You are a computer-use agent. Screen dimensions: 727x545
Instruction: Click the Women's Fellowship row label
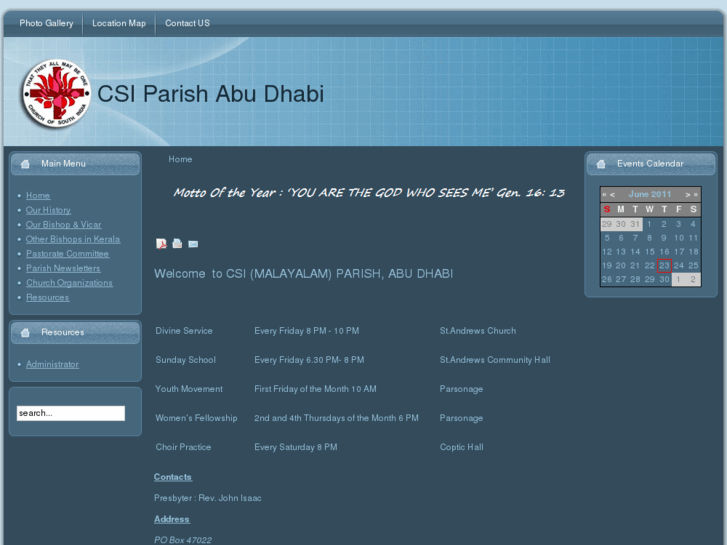tap(196, 418)
